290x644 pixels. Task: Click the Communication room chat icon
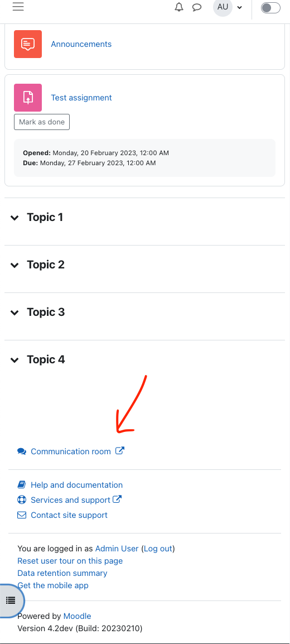click(x=22, y=451)
